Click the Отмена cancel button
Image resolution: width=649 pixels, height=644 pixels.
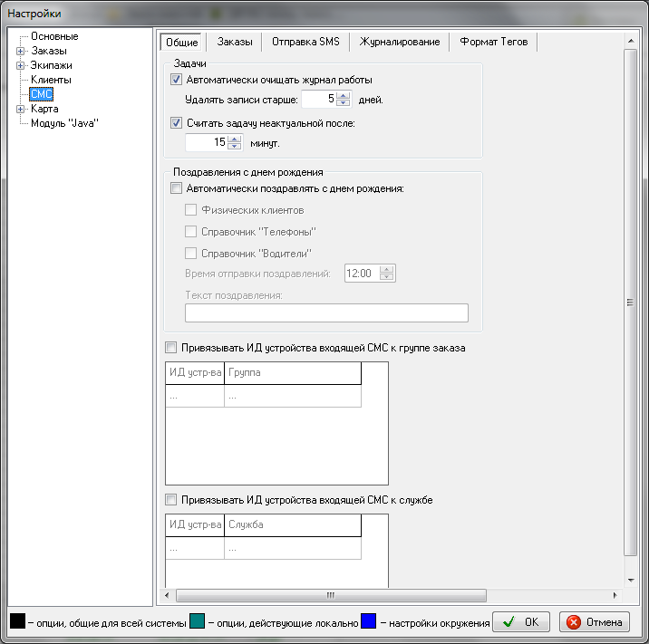coord(595,622)
